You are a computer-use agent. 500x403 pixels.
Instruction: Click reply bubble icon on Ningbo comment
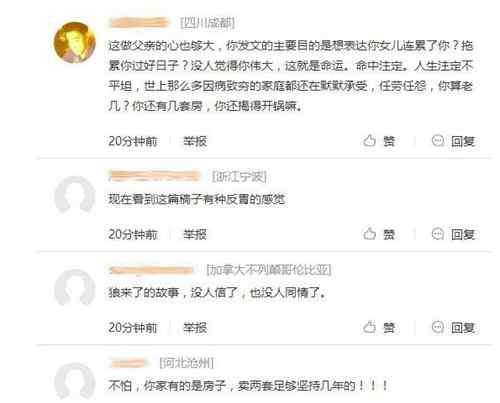(438, 234)
